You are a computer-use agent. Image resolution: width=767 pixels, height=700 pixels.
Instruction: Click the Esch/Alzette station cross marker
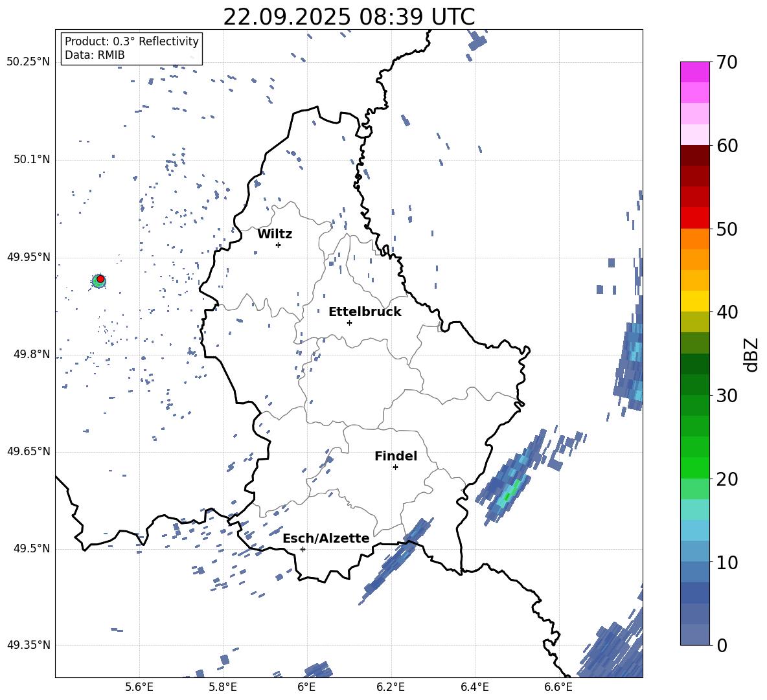pyautogui.click(x=303, y=549)
